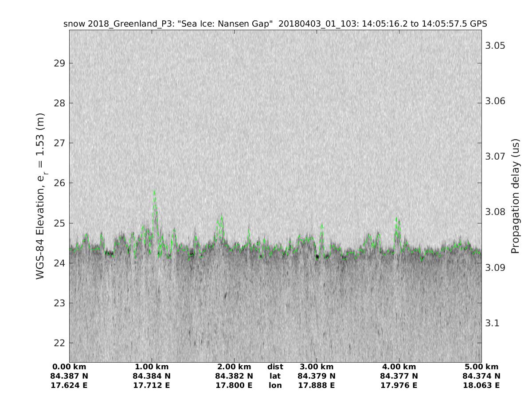
Task: Click the "17.976 E" longitude label
Action: tap(399, 386)
